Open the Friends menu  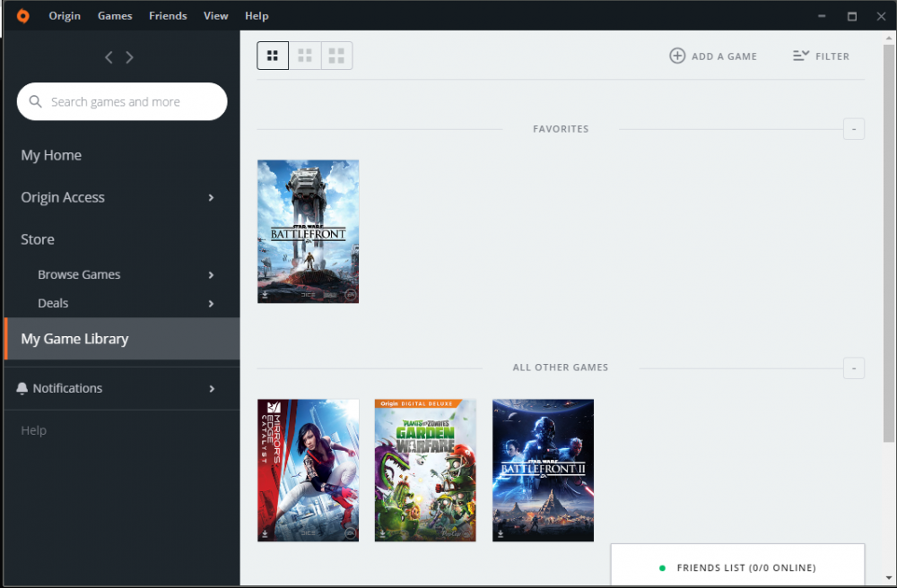(x=168, y=16)
